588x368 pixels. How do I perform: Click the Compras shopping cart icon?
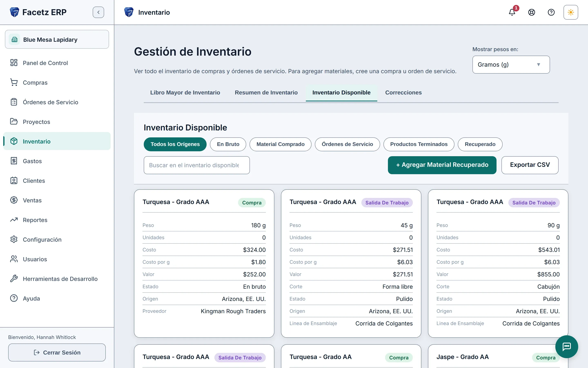(x=14, y=82)
